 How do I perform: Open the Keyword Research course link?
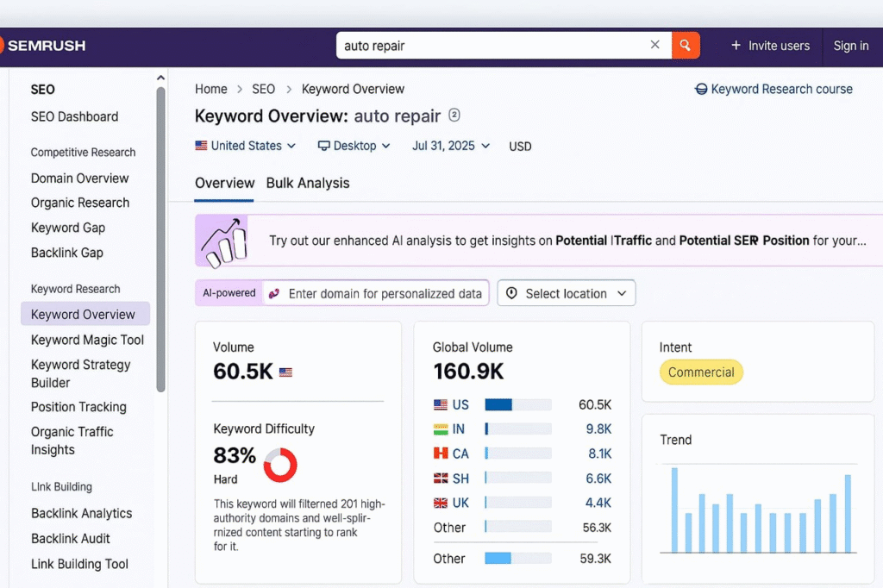click(x=773, y=89)
